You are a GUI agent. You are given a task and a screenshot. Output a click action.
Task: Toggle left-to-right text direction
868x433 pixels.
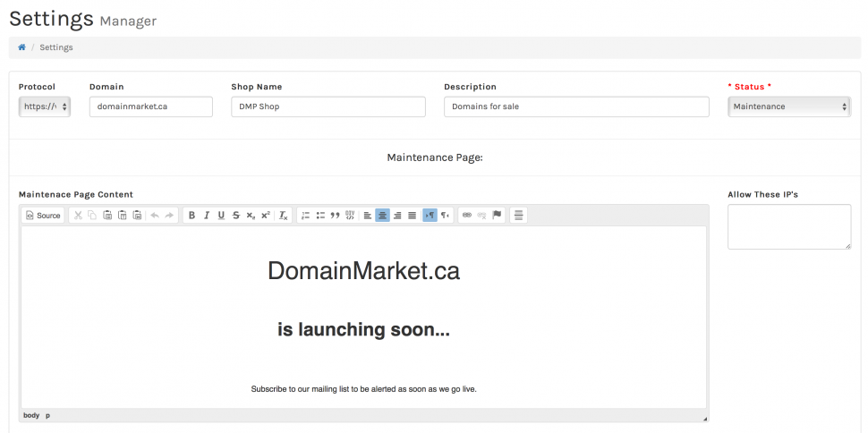(x=430, y=216)
